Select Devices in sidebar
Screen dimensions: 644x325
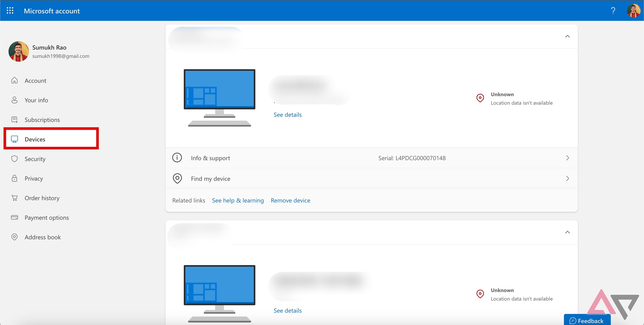(51, 138)
